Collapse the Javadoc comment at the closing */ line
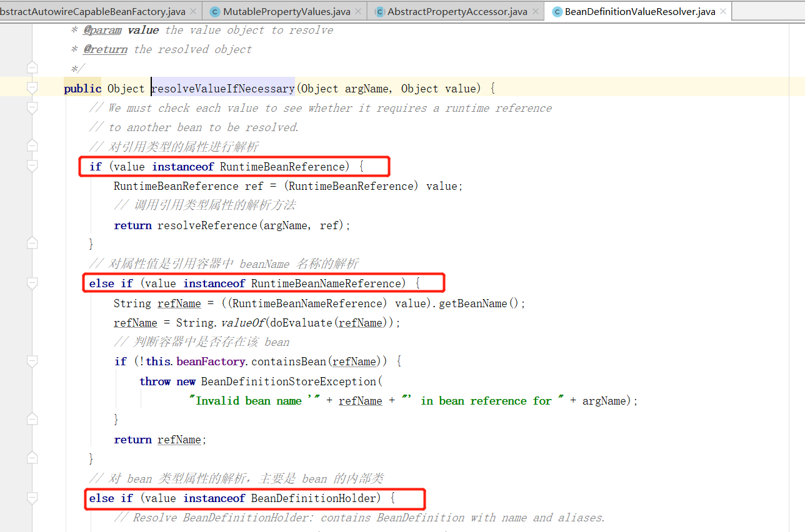The image size is (805, 532). 32,68
